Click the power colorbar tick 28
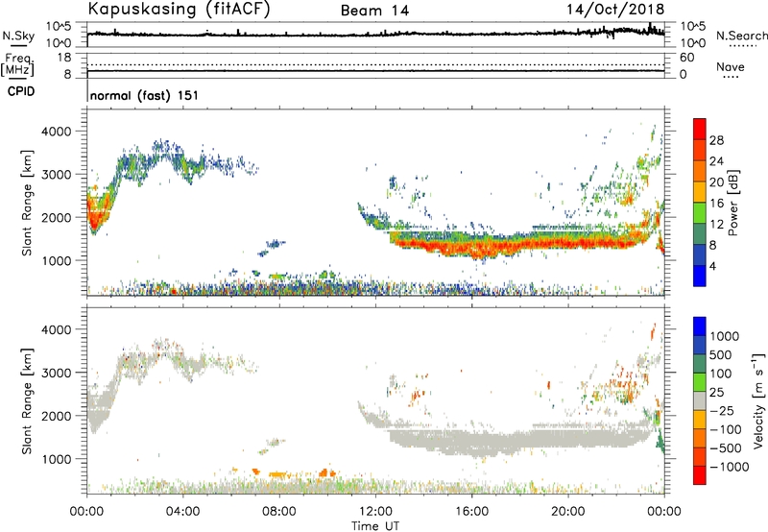Viewport: 768px width, 532px height. tap(716, 140)
